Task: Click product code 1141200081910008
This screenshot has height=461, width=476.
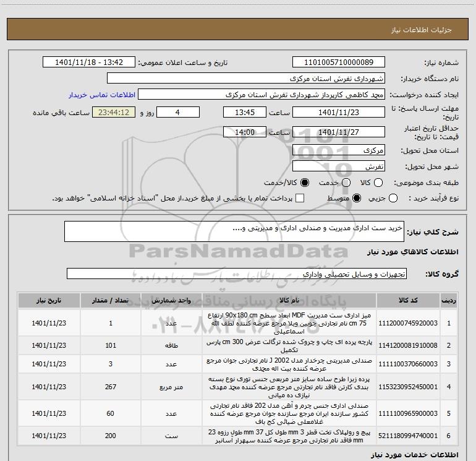Action: 408,345
